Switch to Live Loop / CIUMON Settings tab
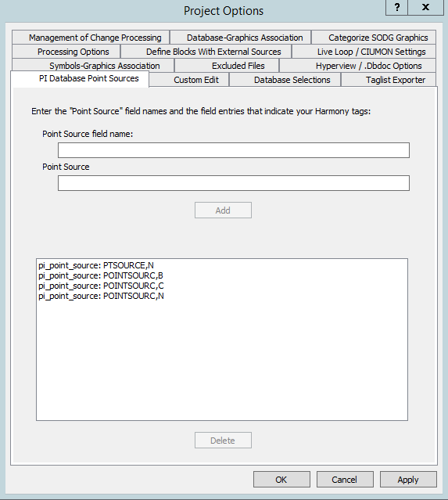The image size is (448, 500). [x=364, y=52]
